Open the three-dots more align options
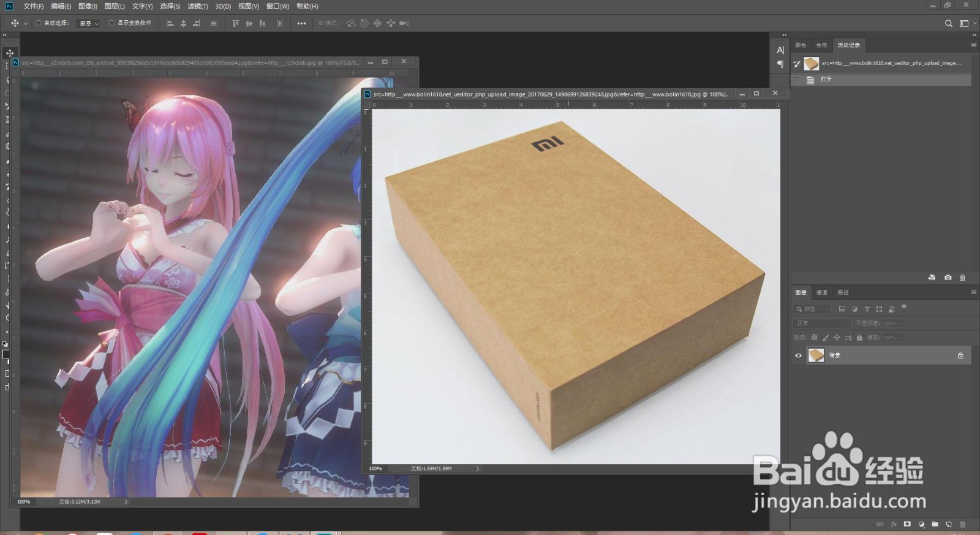 [301, 23]
